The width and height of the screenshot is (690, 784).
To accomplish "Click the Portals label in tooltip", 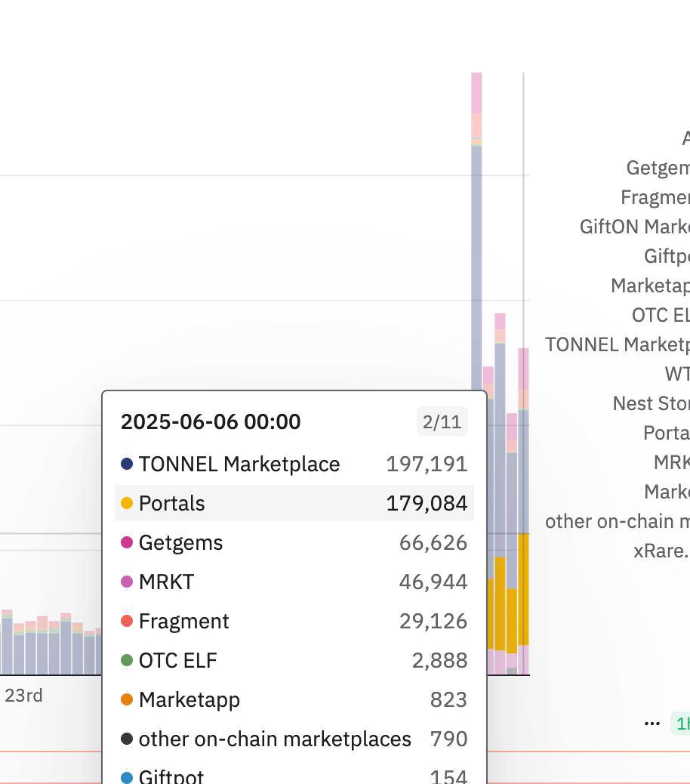I will point(172,503).
